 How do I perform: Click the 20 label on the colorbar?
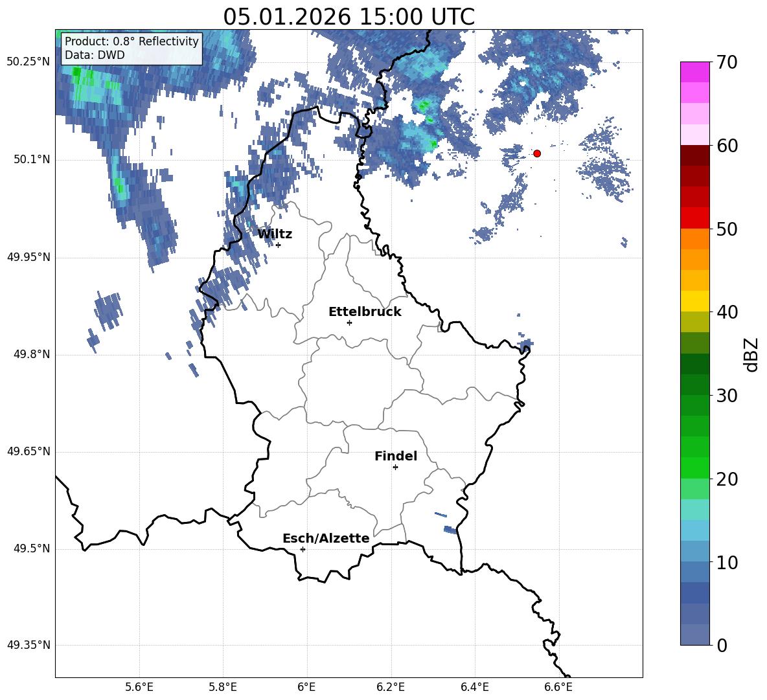coord(727,479)
